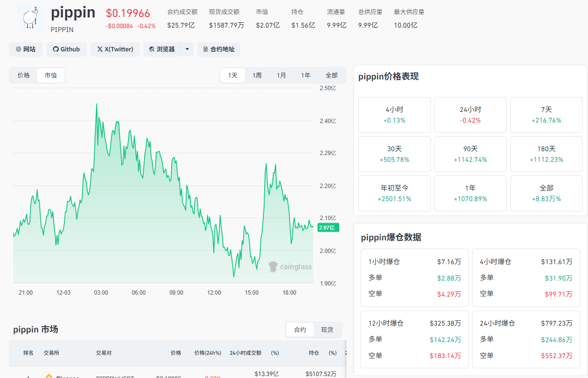Click the 30天 performance card
Screen dimensions: 588x378
coord(395,154)
